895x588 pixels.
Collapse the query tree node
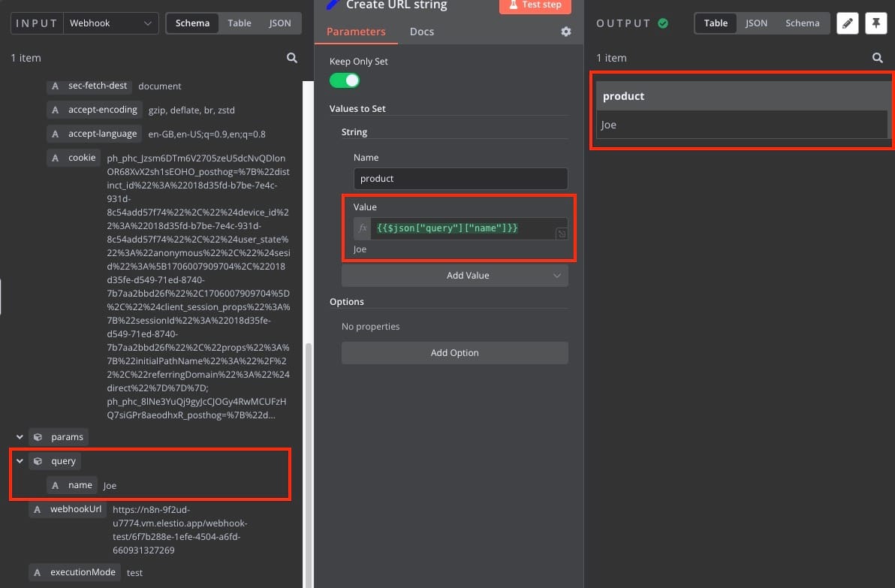pyautogui.click(x=20, y=461)
